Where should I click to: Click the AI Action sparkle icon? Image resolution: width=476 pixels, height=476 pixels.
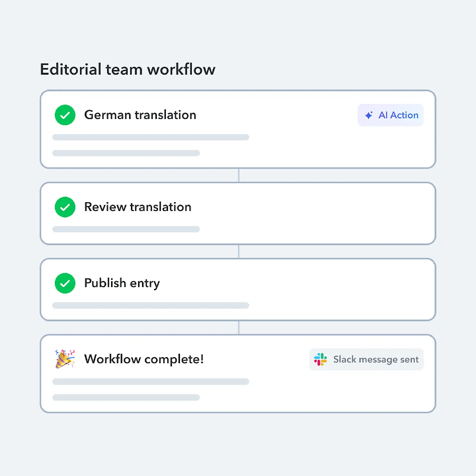click(369, 115)
